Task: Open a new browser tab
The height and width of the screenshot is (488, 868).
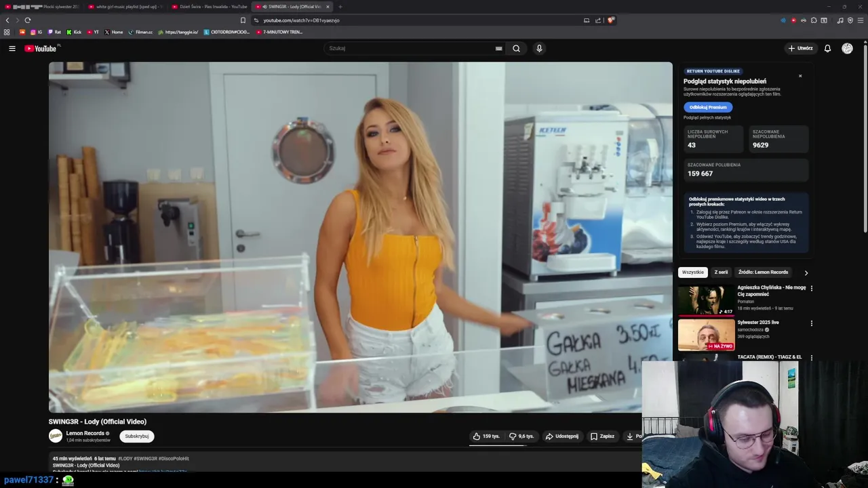Action: (x=340, y=7)
